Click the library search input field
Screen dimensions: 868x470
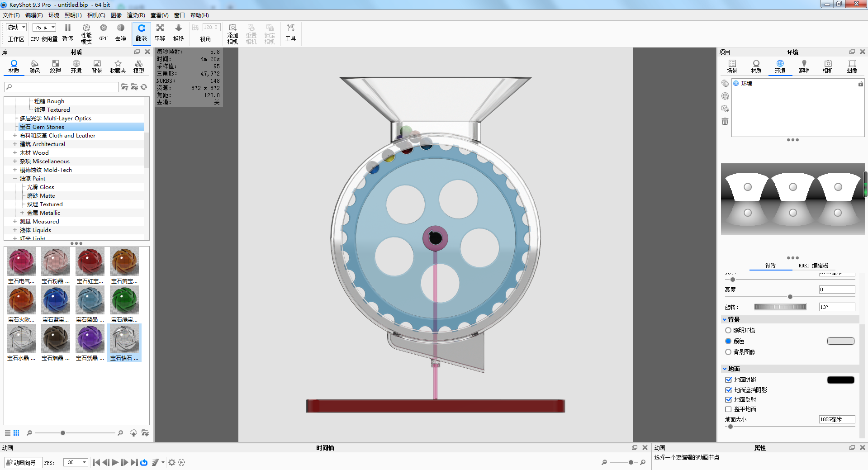(62, 87)
